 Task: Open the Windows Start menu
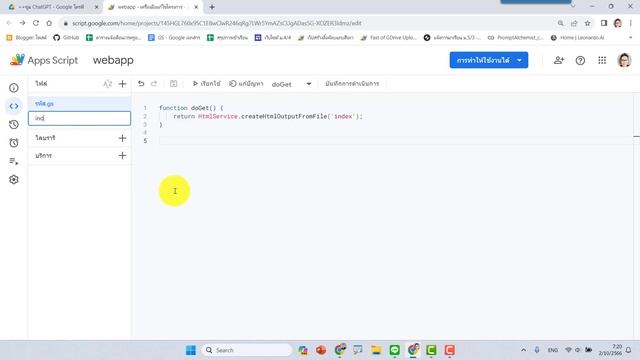click(191, 350)
